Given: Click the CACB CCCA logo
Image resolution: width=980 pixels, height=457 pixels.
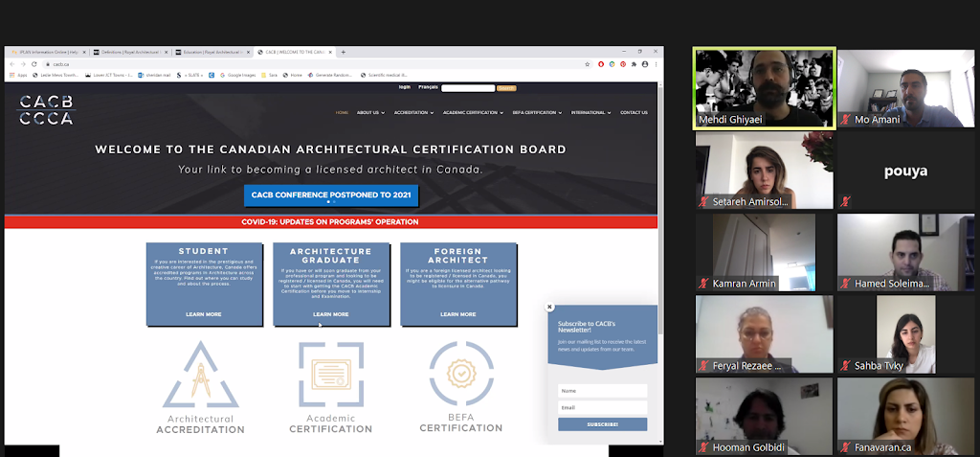Looking at the screenshot, I should [46, 109].
